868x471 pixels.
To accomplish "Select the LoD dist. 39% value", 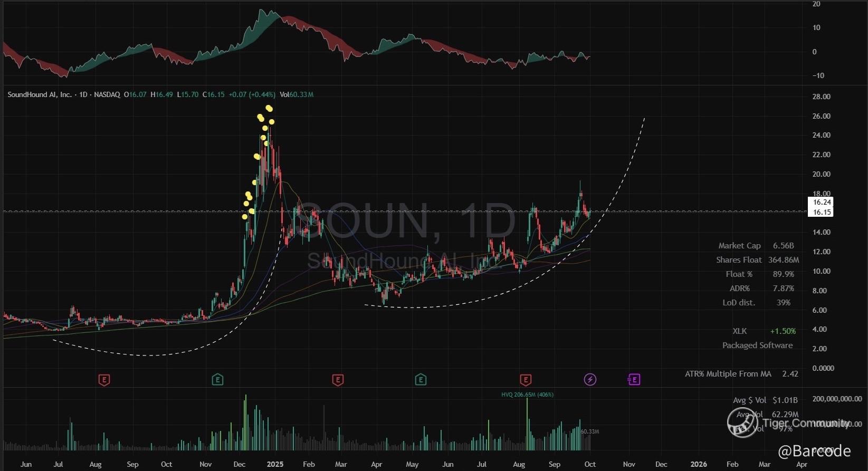I will click(x=784, y=303).
